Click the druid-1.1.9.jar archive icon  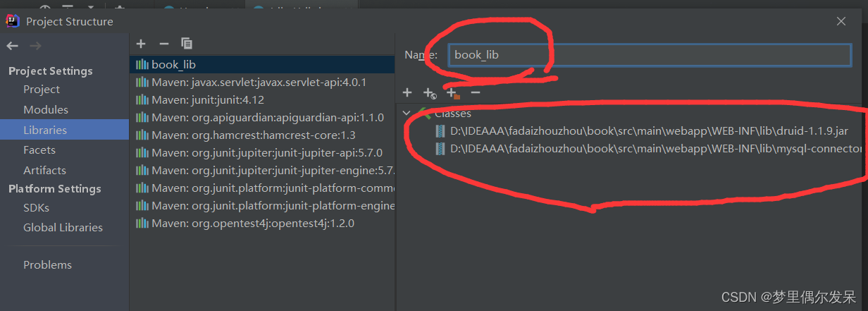(441, 130)
